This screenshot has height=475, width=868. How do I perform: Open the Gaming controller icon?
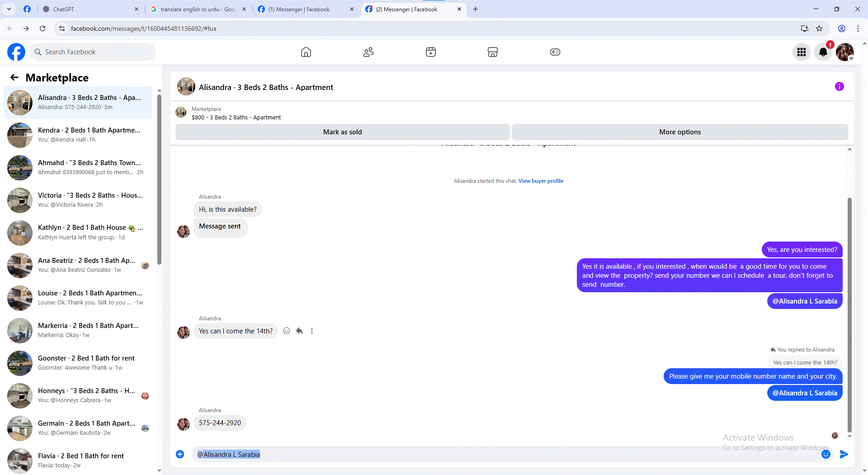[555, 52]
